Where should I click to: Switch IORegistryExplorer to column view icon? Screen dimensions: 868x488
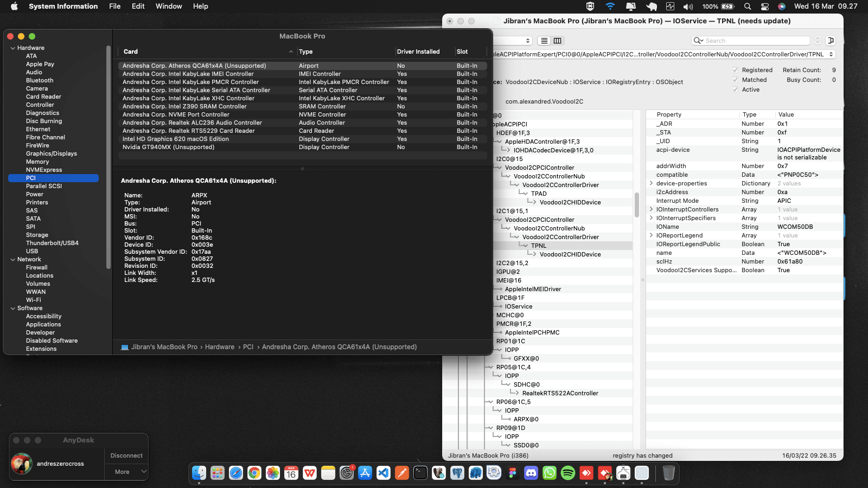click(557, 41)
